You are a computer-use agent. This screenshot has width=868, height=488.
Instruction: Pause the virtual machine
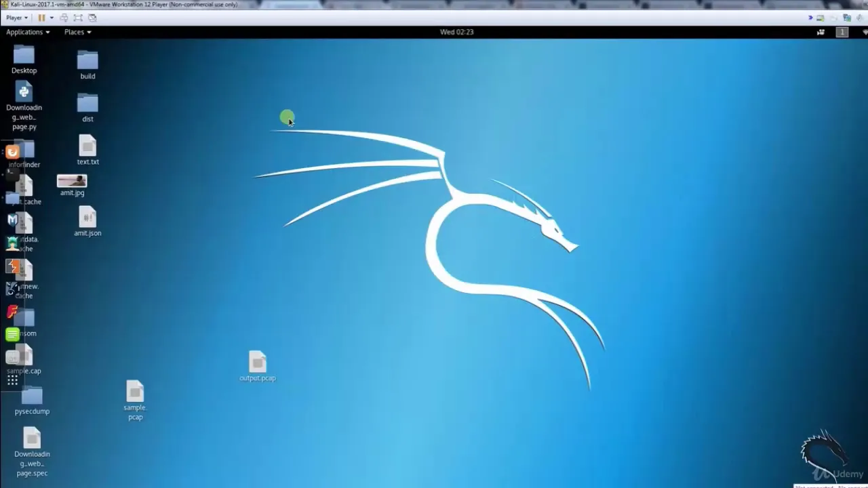click(x=41, y=18)
